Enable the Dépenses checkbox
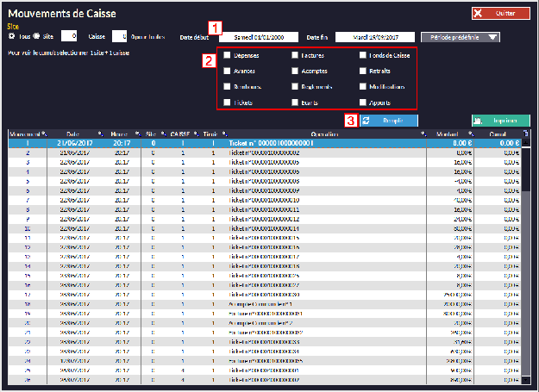 (228, 55)
